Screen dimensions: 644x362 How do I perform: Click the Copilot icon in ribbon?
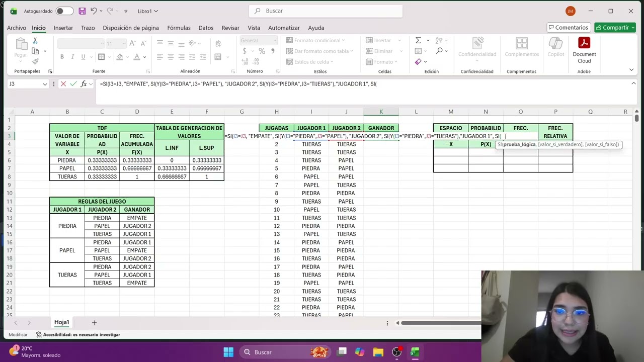pos(555,47)
